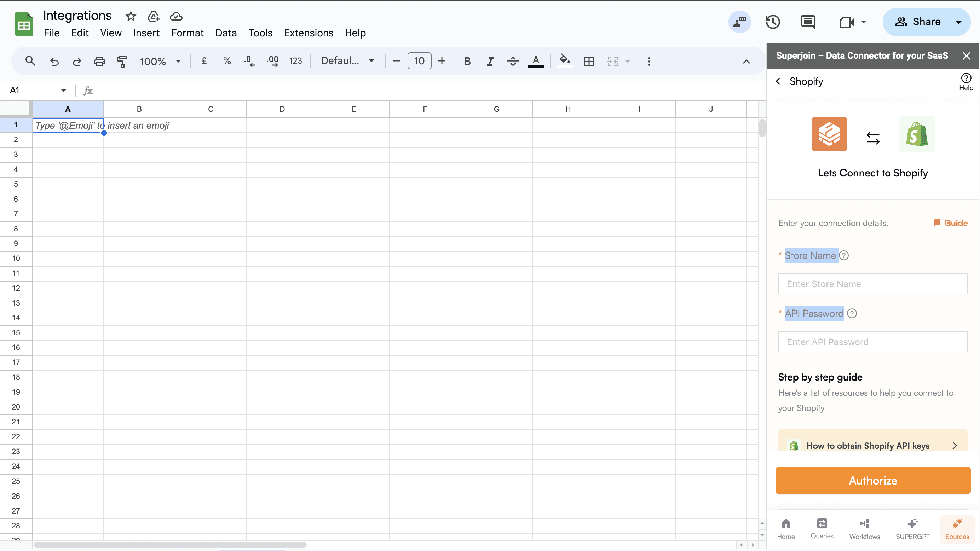Screen dimensions: 980x551
Task: Click the Shopify logo icon in connector
Action: 917,134
